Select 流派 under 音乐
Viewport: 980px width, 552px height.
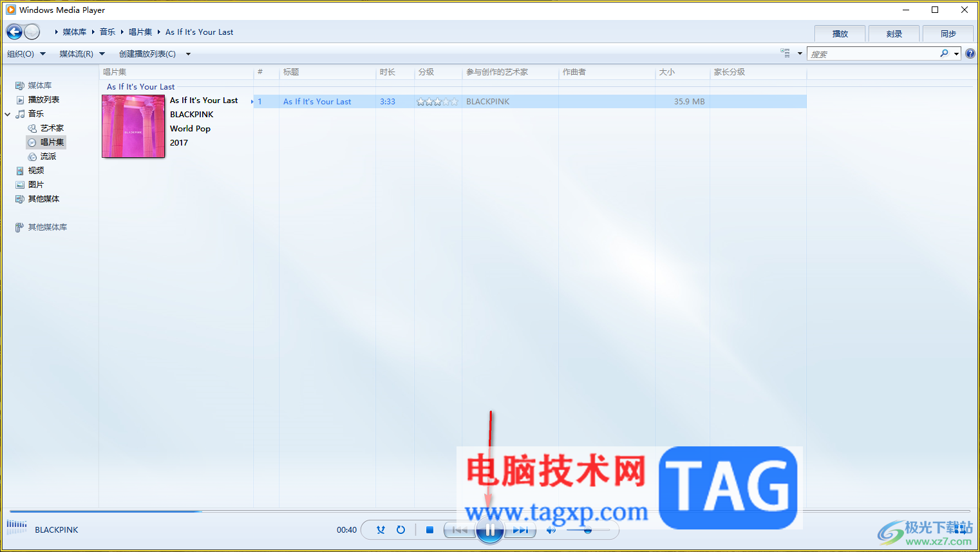point(48,156)
